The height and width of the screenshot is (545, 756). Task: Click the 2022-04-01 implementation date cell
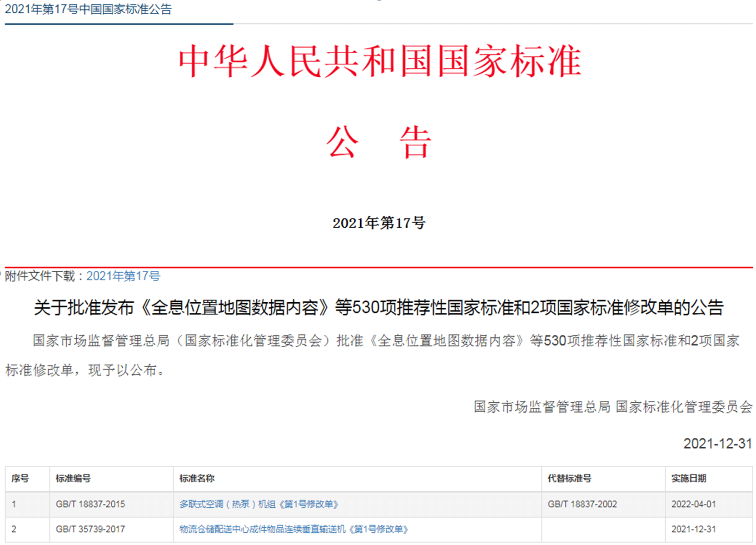pyautogui.click(x=693, y=504)
